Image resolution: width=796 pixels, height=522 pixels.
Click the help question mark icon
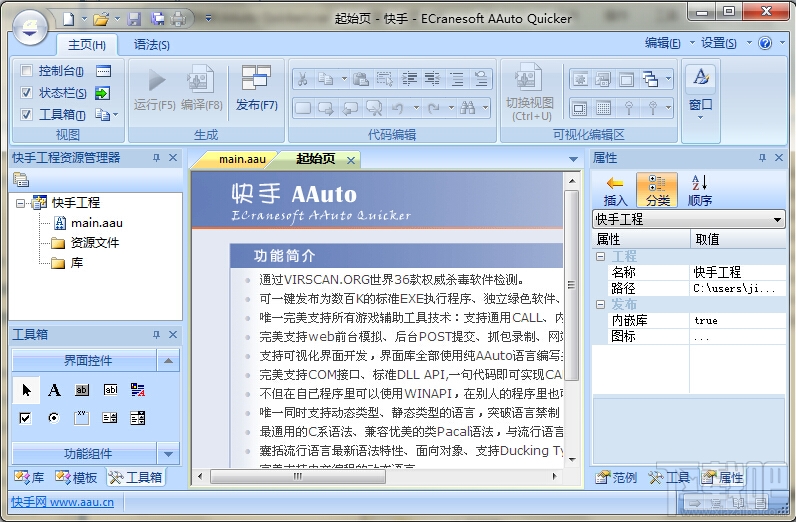click(x=765, y=43)
